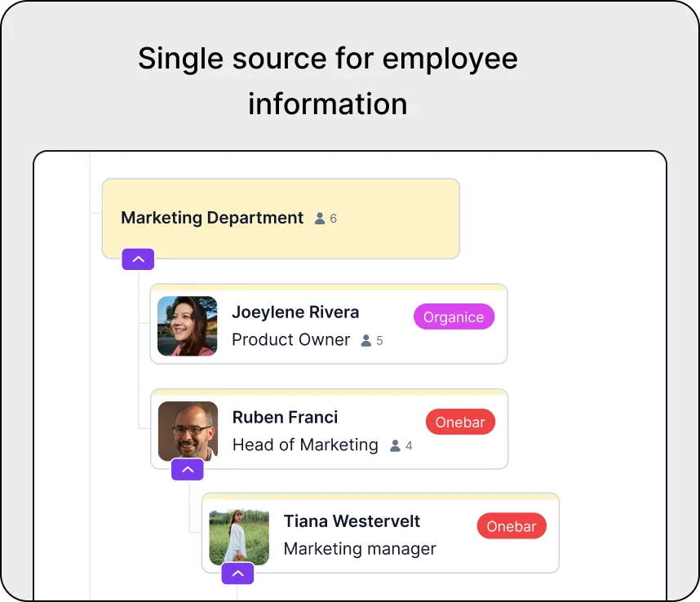The height and width of the screenshot is (602, 700).
Task: Select the Head of Marketing role label
Action: pyautogui.click(x=305, y=445)
